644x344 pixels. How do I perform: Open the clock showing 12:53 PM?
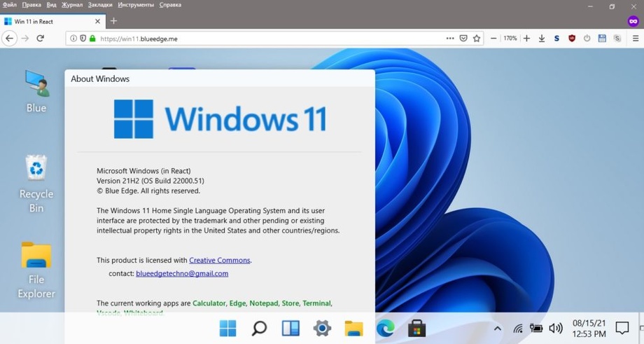coord(589,329)
